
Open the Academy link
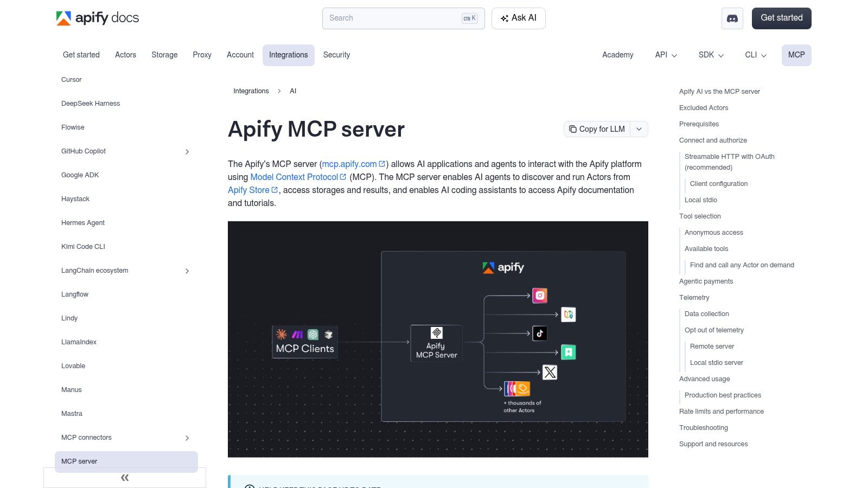(617, 55)
